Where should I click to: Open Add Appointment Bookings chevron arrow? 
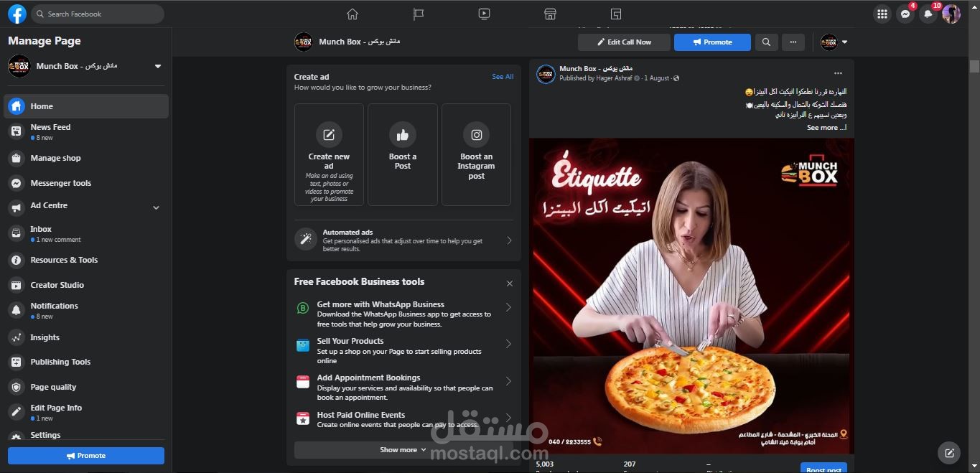tap(508, 381)
